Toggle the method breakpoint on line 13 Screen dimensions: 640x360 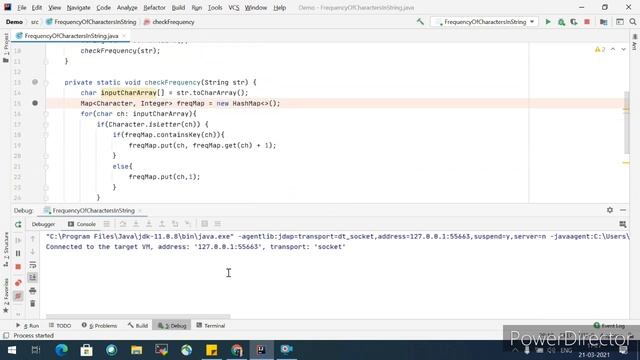point(35,82)
